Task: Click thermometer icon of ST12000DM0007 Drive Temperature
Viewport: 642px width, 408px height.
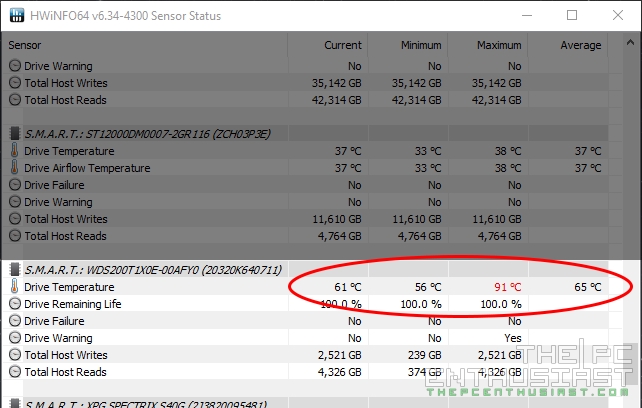Action: (x=15, y=151)
